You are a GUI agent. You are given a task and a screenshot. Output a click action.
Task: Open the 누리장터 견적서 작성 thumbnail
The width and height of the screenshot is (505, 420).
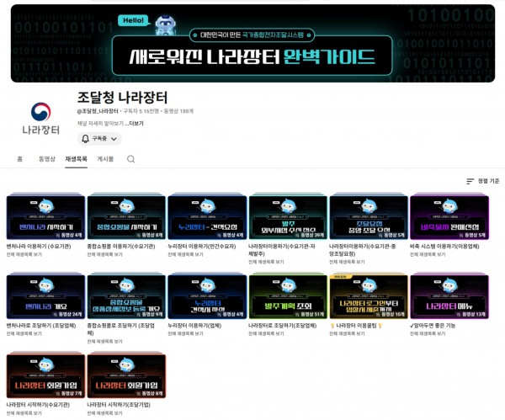(207, 296)
